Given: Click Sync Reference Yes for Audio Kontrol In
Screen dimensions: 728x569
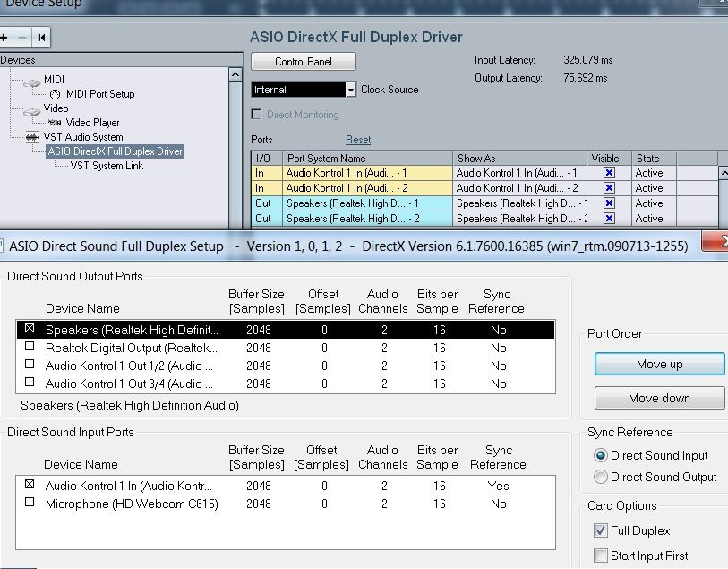Looking at the screenshot, I should [x=498, y=486].
